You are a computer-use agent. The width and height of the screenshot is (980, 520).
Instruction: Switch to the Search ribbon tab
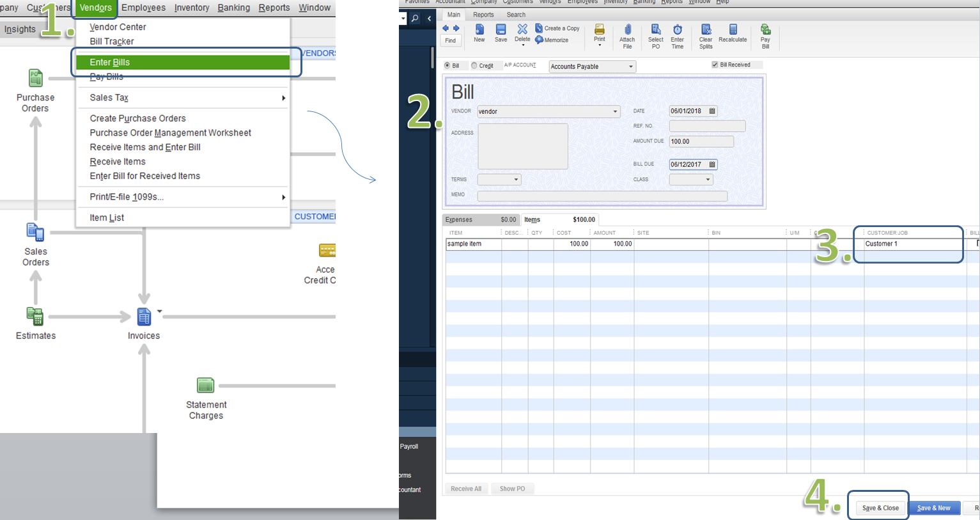[516, 15]
